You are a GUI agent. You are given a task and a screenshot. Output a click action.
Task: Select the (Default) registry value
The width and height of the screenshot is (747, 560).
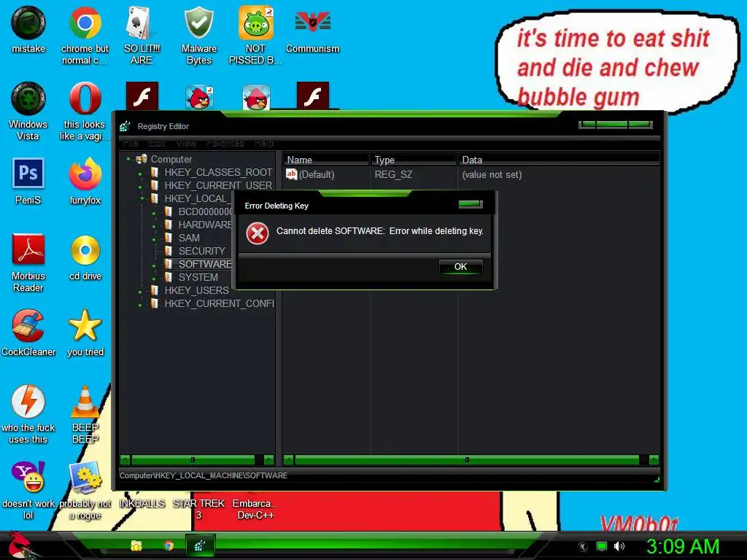coord(310,175)
